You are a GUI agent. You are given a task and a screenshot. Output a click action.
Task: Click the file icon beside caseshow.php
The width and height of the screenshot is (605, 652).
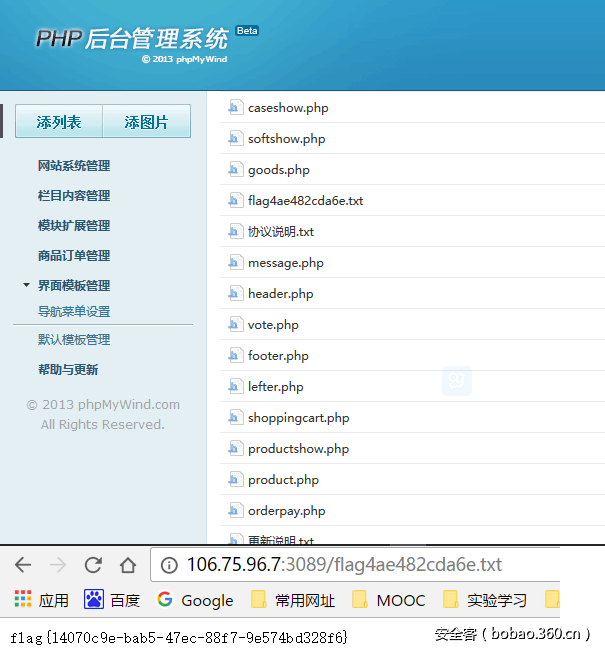[236, 108]
